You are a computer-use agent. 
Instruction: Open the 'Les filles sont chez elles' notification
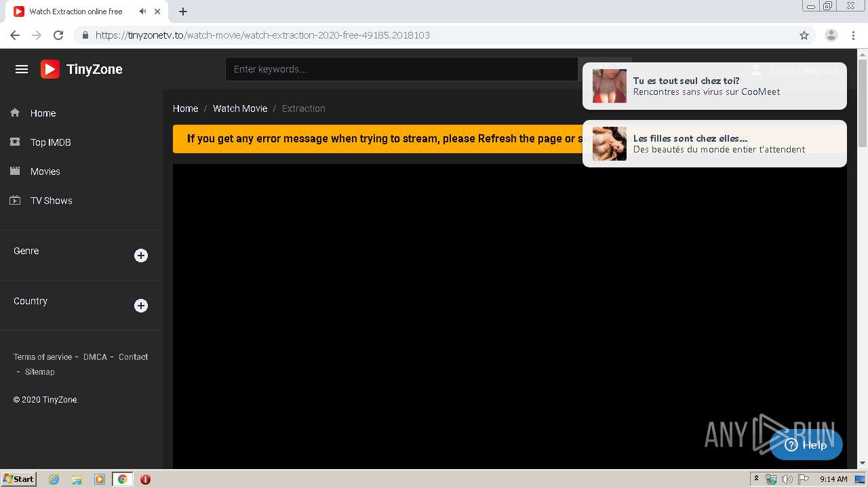[714, 144]
